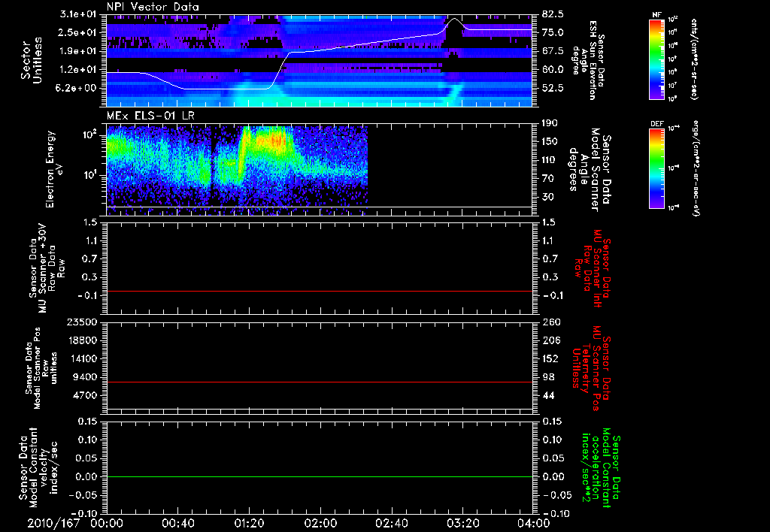Click the NF flux color bar
The width and height of the screenshot is (770, 532).
pos(657,59)
